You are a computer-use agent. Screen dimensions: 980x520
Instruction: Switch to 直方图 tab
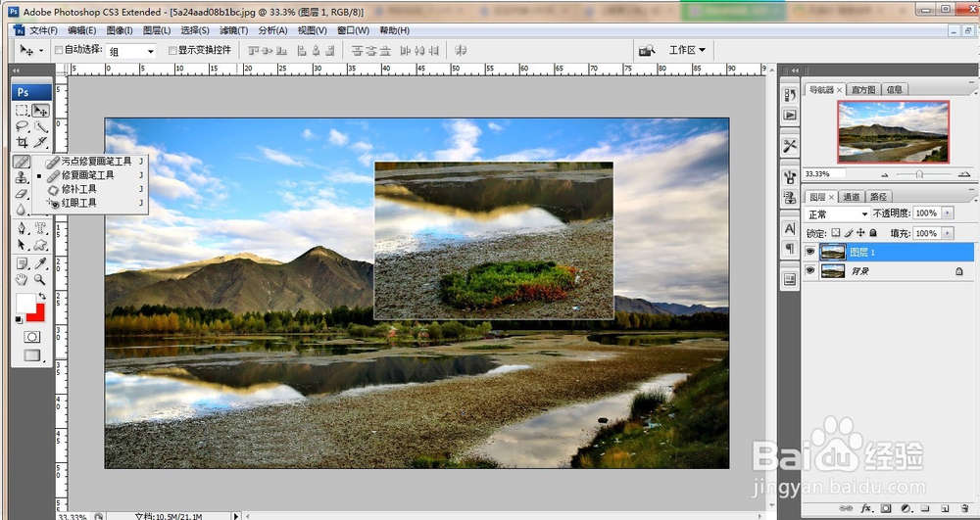point(863,89)
